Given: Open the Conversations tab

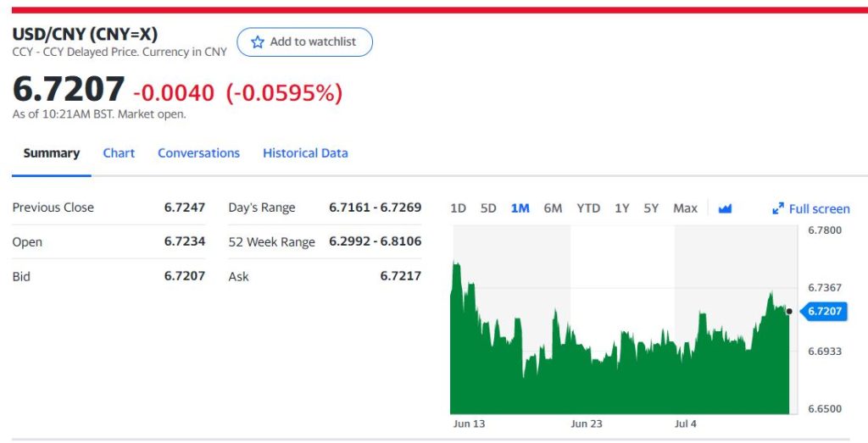Looking at the screenshot, I should [x=198, y=153].
